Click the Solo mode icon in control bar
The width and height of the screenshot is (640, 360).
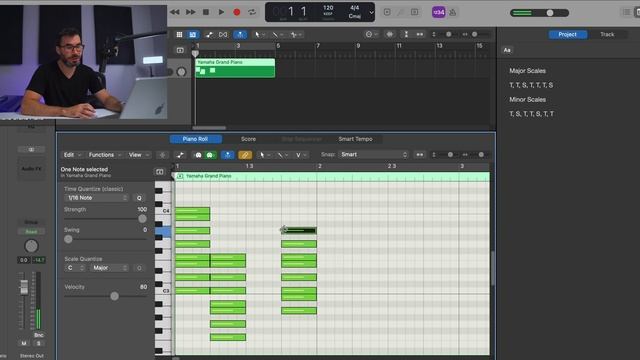(x=414, y=12)
